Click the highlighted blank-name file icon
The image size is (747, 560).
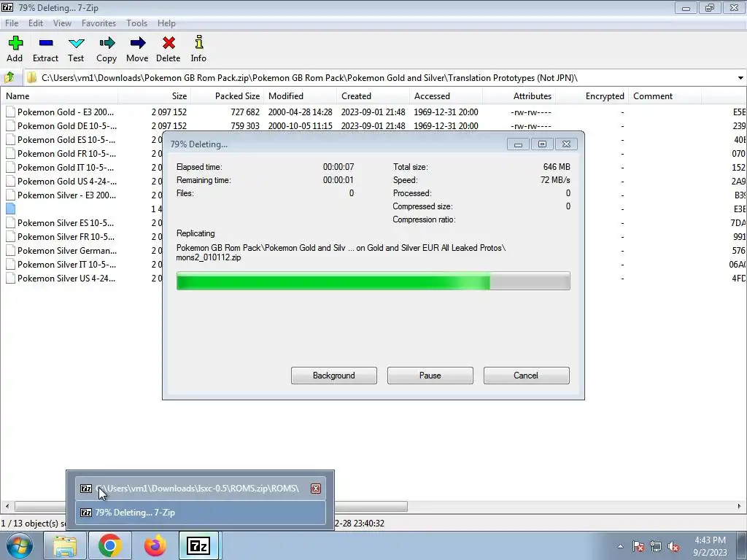click(x=10, y=209)
